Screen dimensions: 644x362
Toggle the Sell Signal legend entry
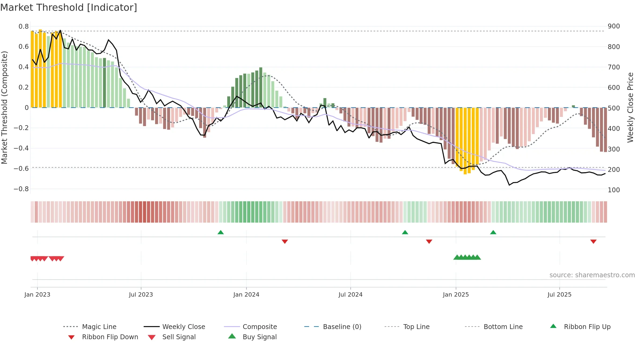click(172, 337)
